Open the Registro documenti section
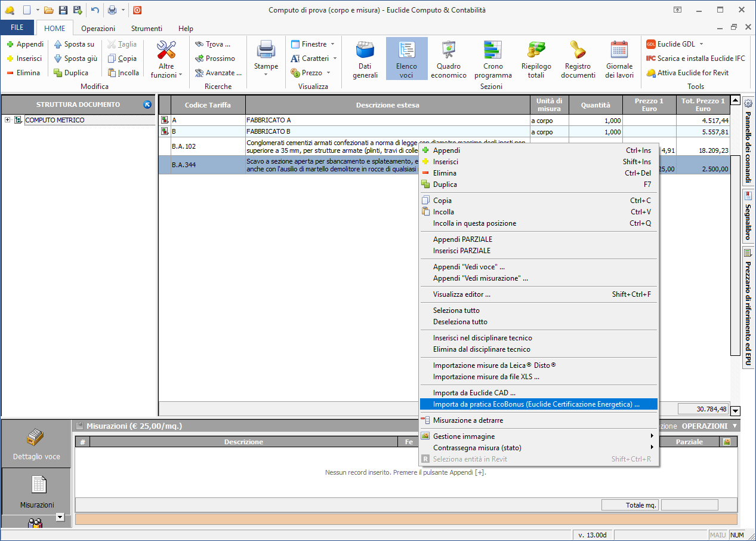The height and width of the screenshot is (541, 756). pos(578,59)
